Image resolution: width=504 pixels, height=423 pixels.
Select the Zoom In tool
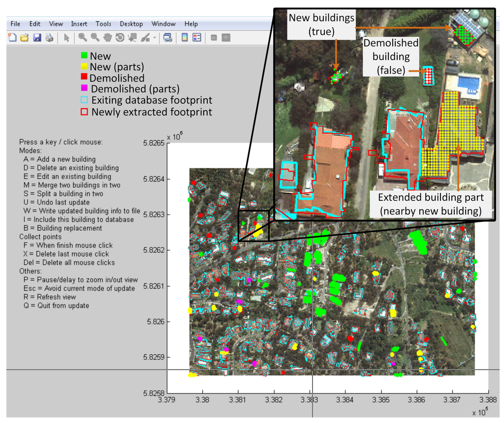(81, 37)
